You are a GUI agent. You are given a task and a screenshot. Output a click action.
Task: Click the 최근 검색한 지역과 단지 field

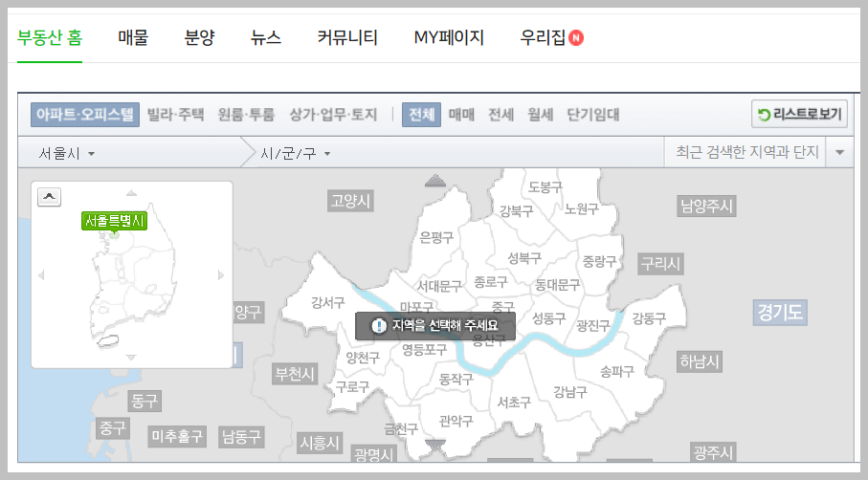(746, 152)
